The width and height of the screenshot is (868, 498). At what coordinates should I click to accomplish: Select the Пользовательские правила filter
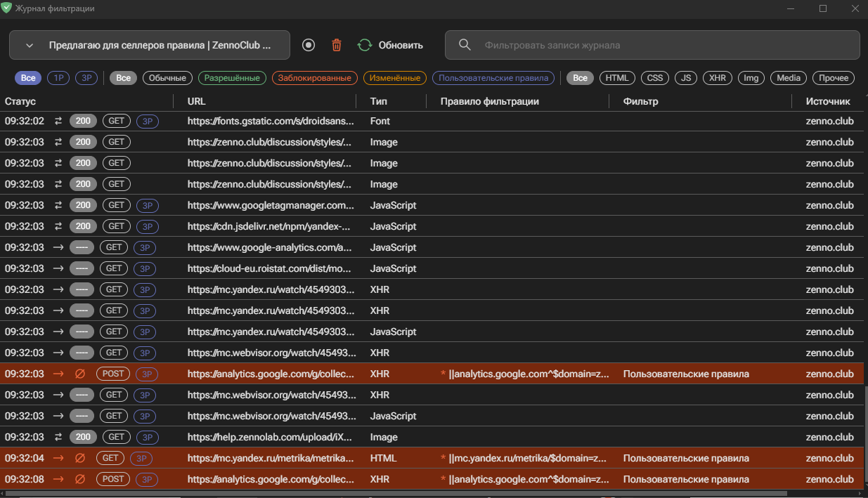493,78
